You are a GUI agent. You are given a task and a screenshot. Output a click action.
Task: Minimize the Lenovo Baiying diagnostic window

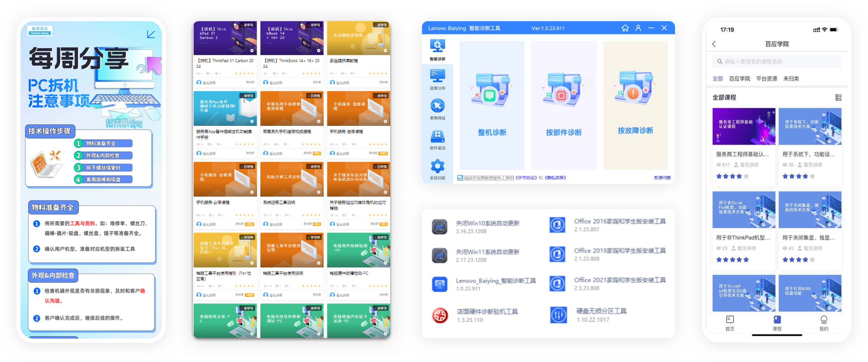651,28
